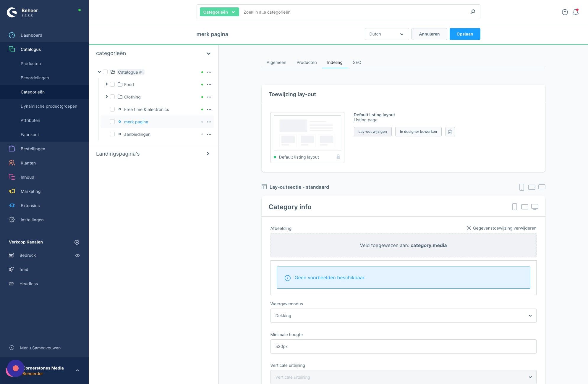Check the Catalogue #1 checkbox
The height and width of the screenshot is (384, 588).
(105, 72)
